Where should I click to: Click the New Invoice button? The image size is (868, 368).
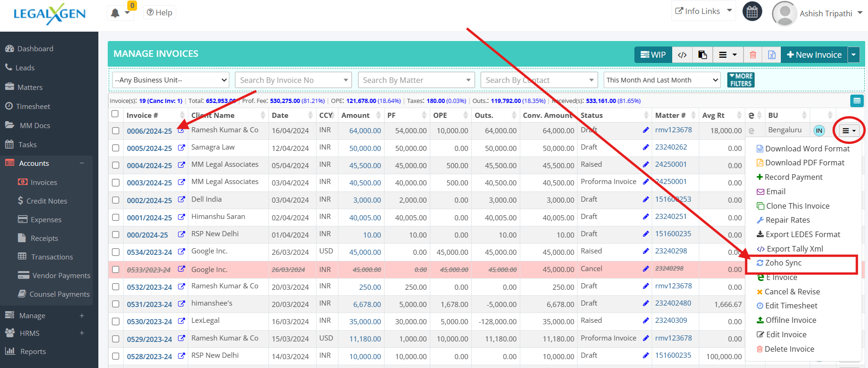point(814,55)
